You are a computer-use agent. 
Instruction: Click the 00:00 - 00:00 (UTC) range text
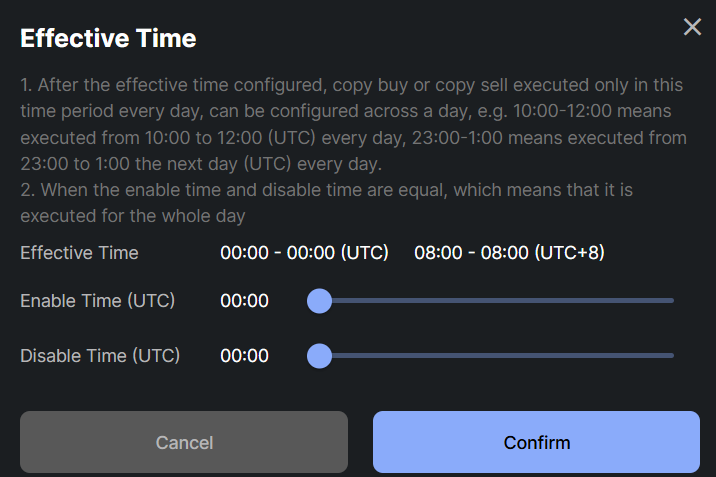point(304,252)
